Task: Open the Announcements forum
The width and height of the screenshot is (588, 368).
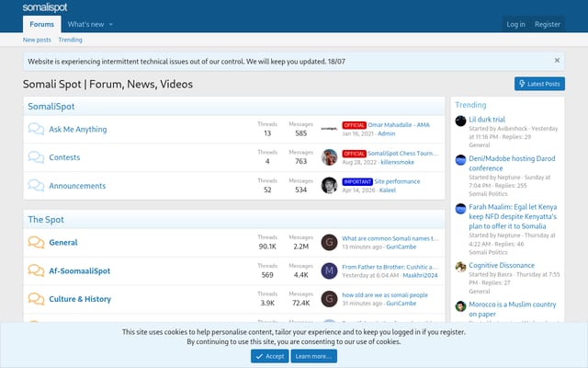Action: (x=77, y=186)
